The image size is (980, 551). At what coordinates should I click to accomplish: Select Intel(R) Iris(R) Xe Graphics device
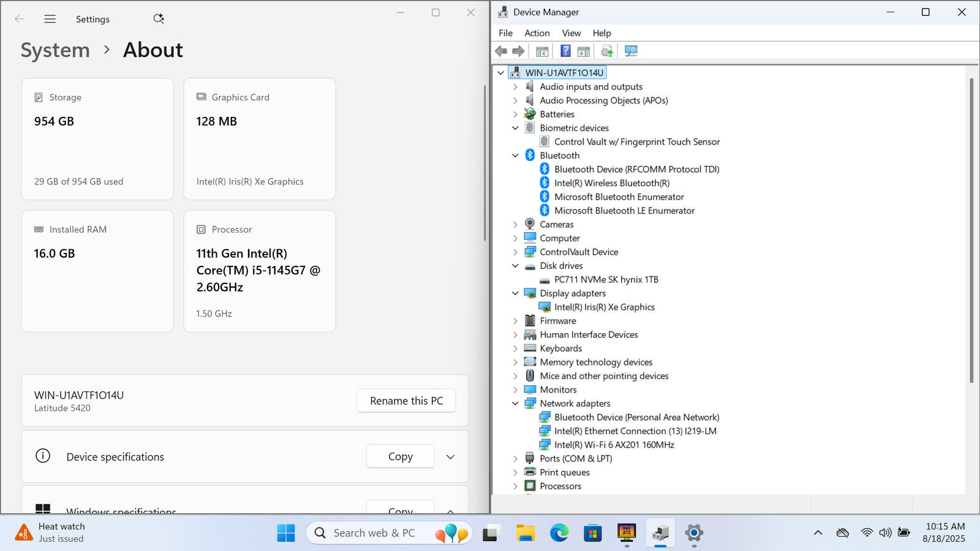[604, 307]
